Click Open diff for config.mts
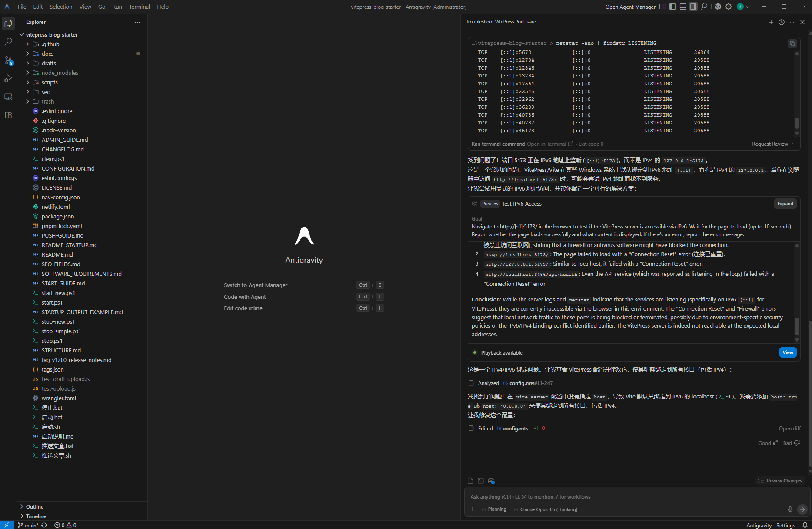Image resolution: width=812 pixels, height=529 pixels. point(789,429)
